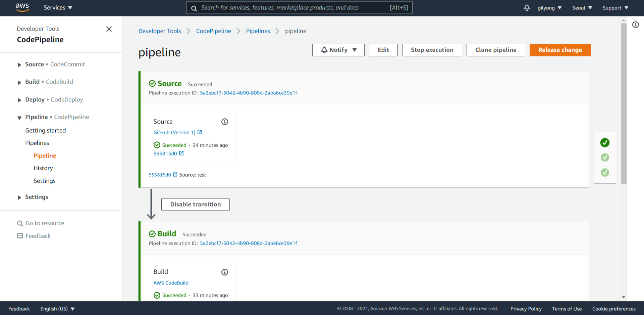
Task: Open the GitHub (Version 1) link
Action: coord(174,132)
